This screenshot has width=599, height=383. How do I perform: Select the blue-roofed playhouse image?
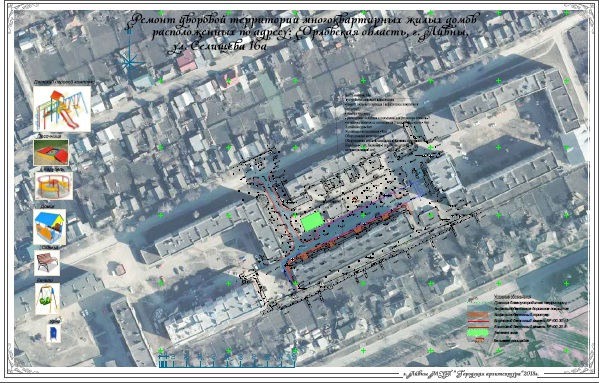point(50,227)
